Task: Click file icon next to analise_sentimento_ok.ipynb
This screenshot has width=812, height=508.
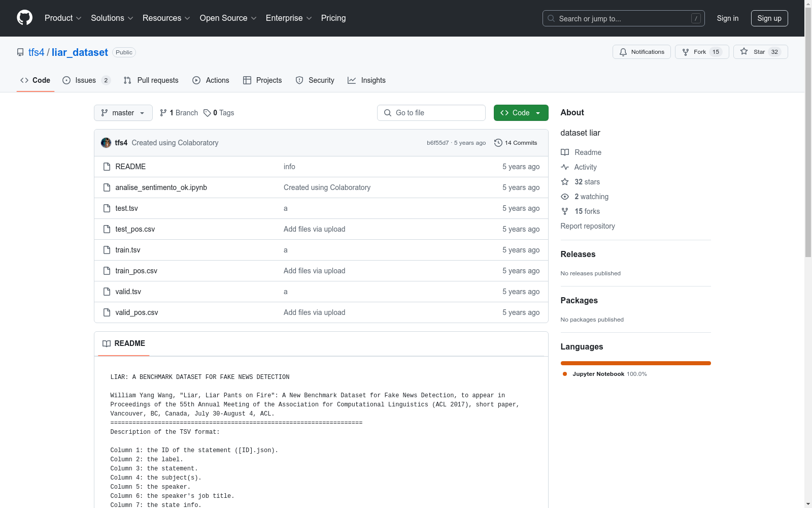Action: coord(107,187)
